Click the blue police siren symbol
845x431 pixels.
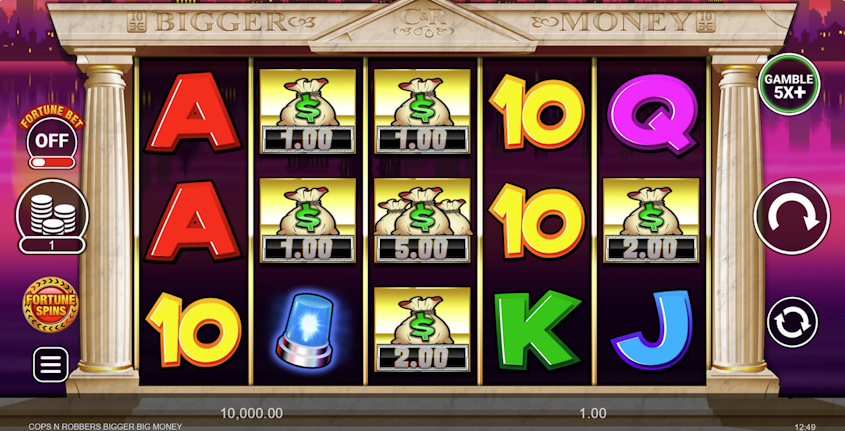click(308, 330)
